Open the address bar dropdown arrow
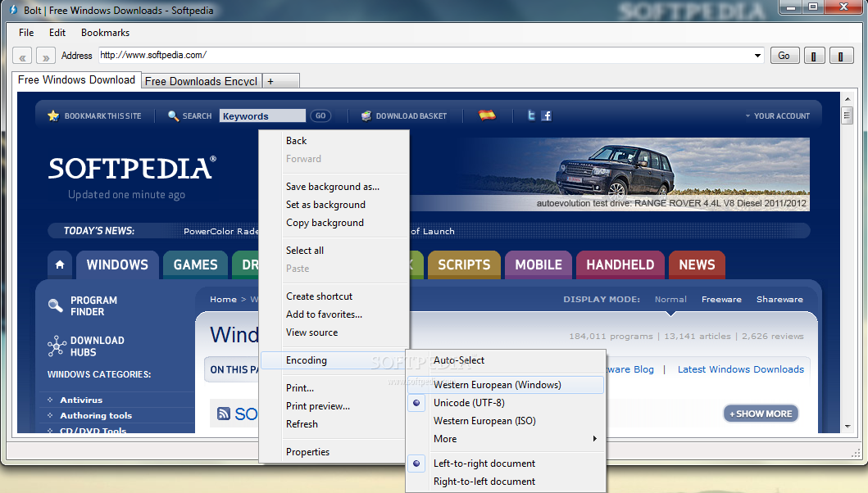The height and width of the screenshot is (493, 868). (x=757, y=56)
